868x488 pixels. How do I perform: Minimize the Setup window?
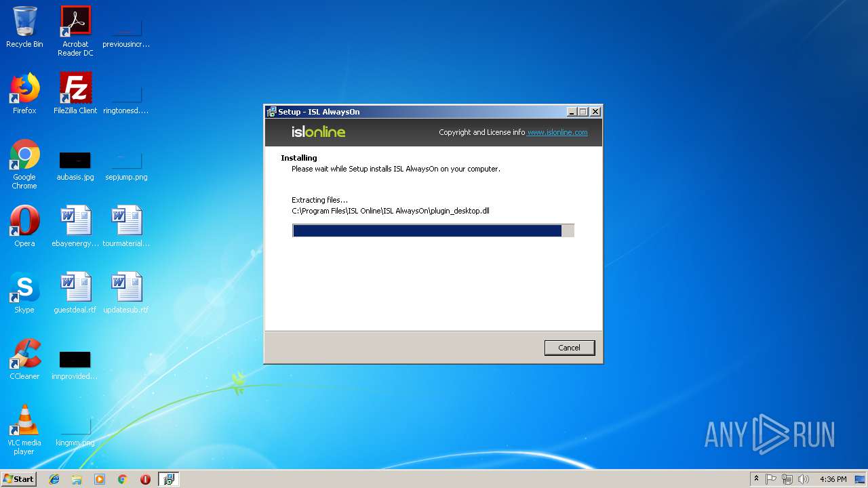pyautogui.click(x=572, y=112)
